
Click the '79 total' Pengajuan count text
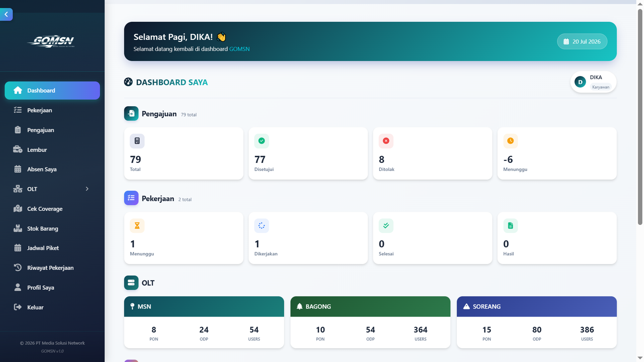(x=189, y=115)
